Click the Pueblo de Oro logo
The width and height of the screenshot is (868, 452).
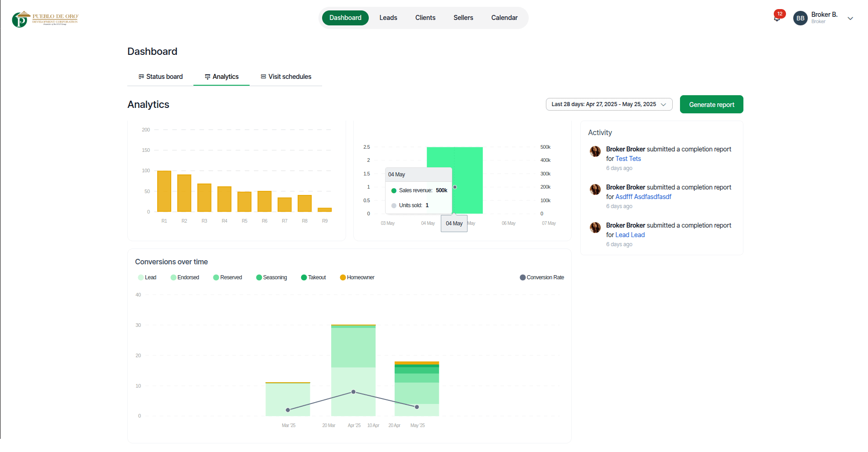click(45, 19)
